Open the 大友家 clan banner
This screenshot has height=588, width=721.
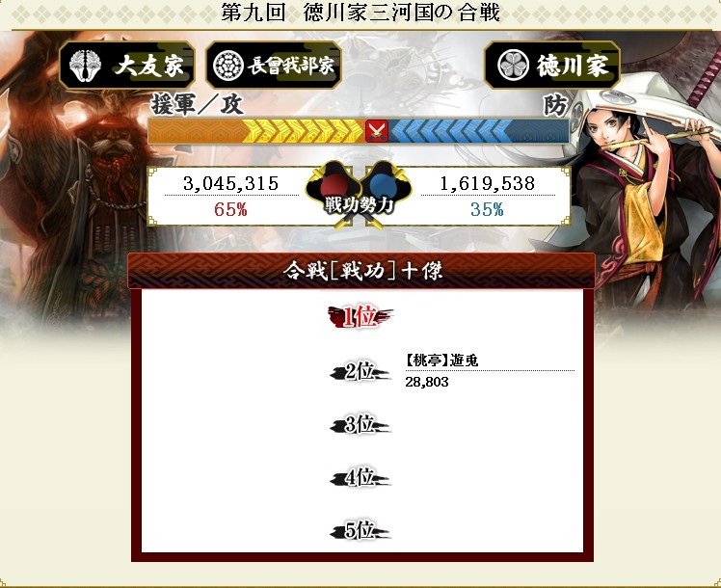point(127,66)
